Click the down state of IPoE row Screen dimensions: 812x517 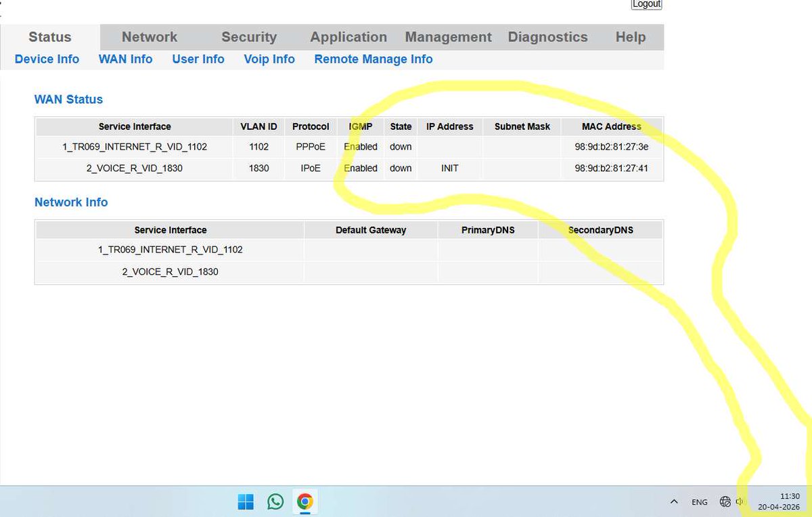click(401, 168)
